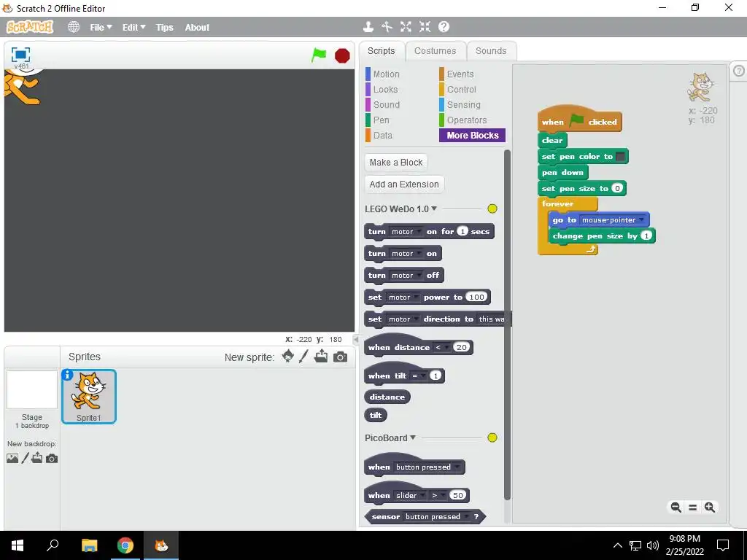This screenshot has height=560, width=747.
Task: Select the Looks block category
Action: tap(385, 90)
